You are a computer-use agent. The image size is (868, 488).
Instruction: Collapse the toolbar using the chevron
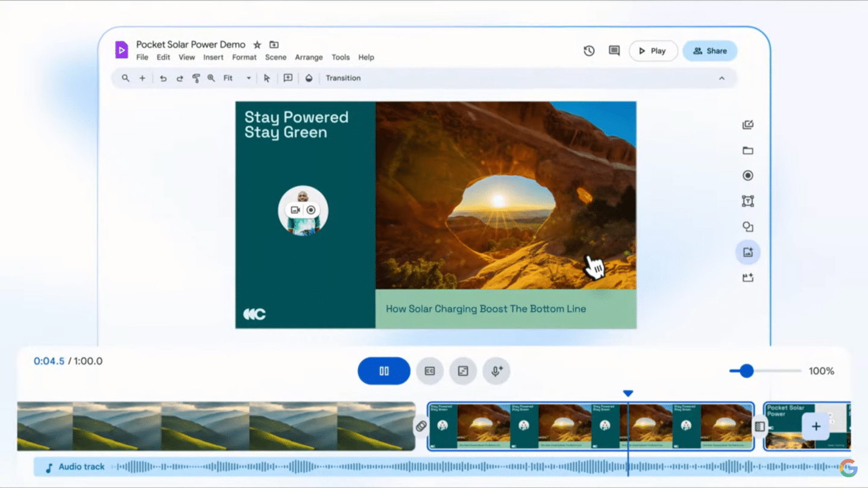point(722,78)
